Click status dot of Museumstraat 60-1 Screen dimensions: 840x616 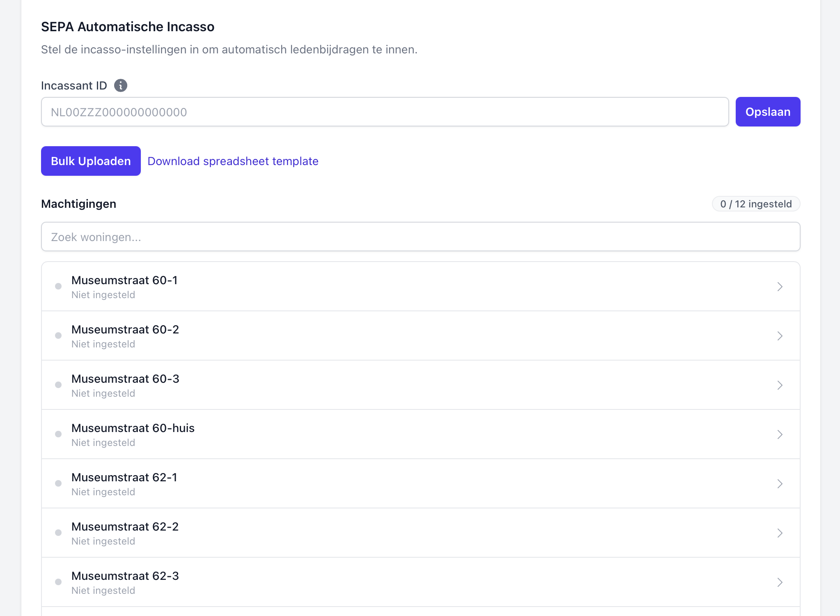(x=58, y=286)
